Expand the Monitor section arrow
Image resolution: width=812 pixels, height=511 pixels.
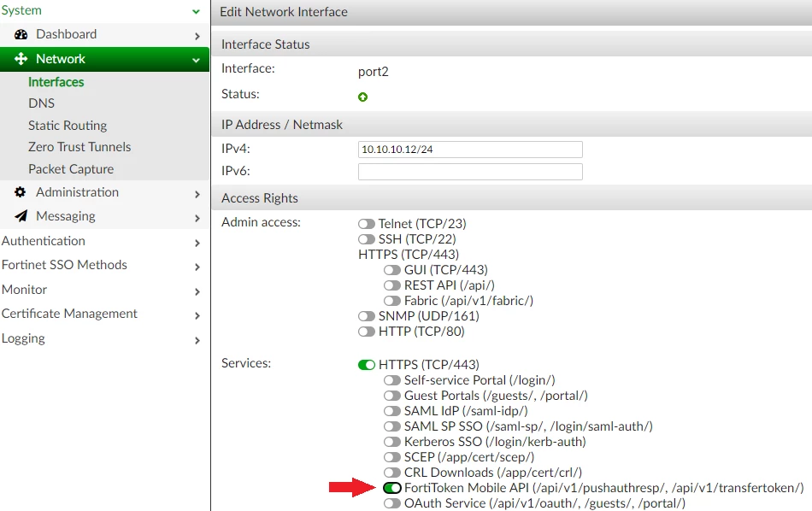tap(197, 291)
